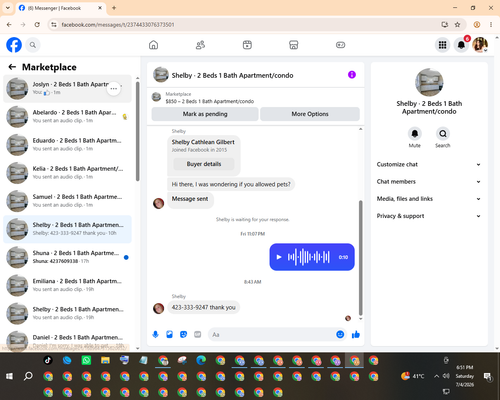Attach a photo file icon
Viewport: 500px width, 400px height.
169,334
